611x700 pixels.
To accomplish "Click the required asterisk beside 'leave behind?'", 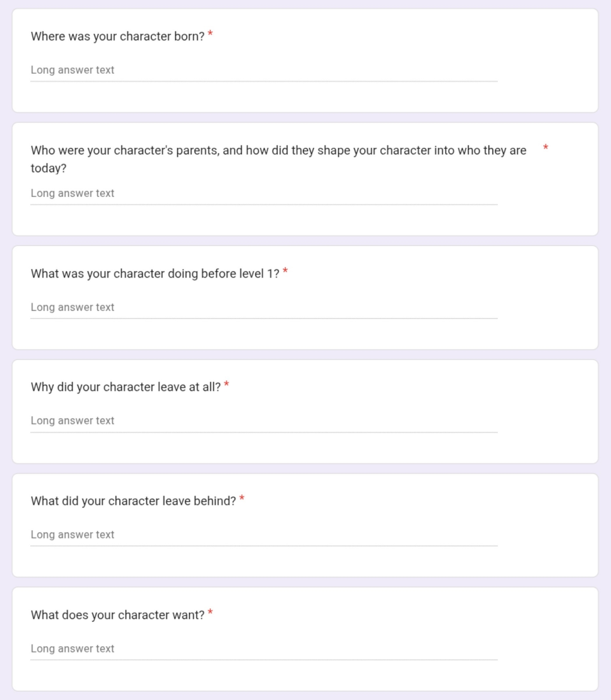I will click(242, 499).
